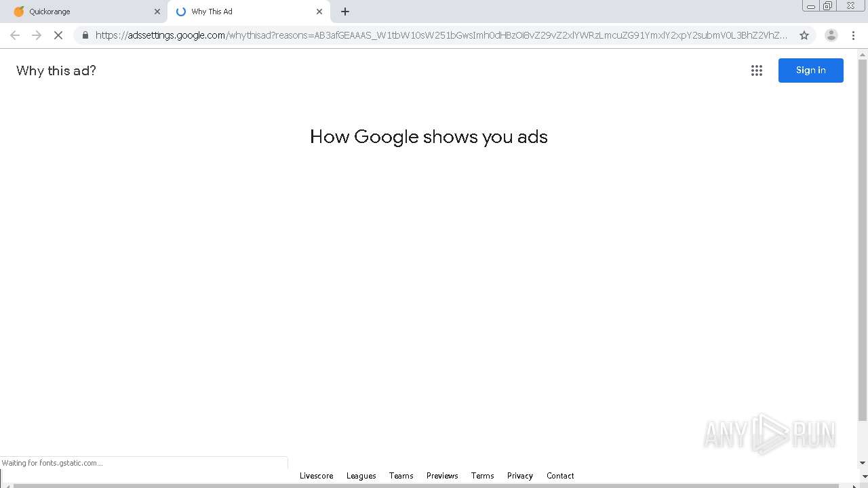Open the Previews link
The height and width of the screenshot is (488, 868).
tap(442, 476)
